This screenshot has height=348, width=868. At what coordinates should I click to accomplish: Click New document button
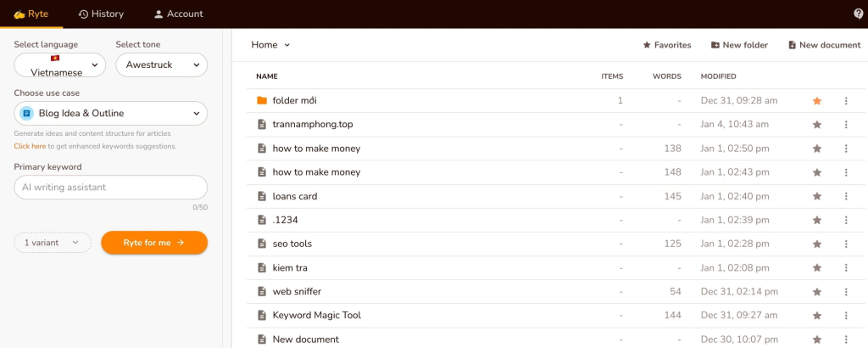[823, 45]
